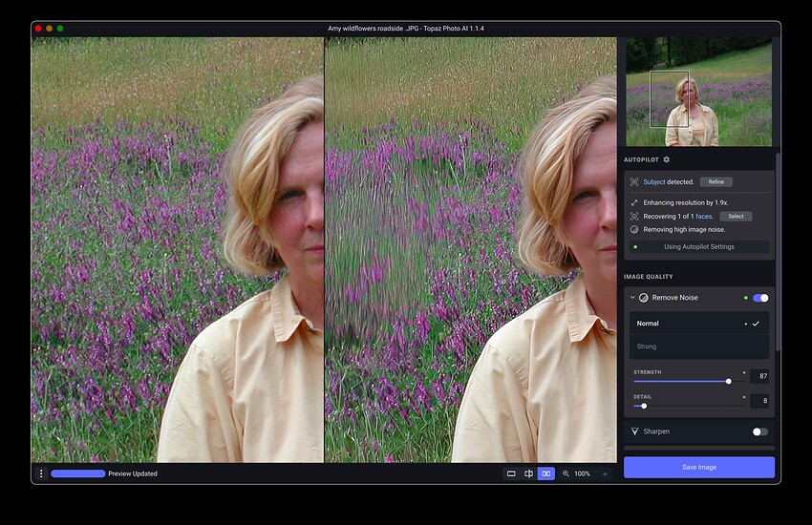Open the three-dot menu at bottom left

(41, 473)
